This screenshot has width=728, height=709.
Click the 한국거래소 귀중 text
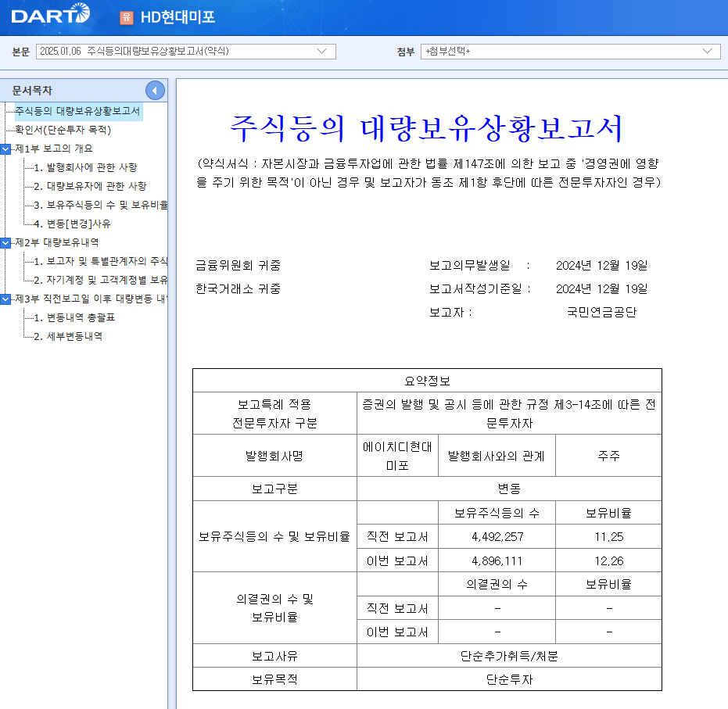238,289
